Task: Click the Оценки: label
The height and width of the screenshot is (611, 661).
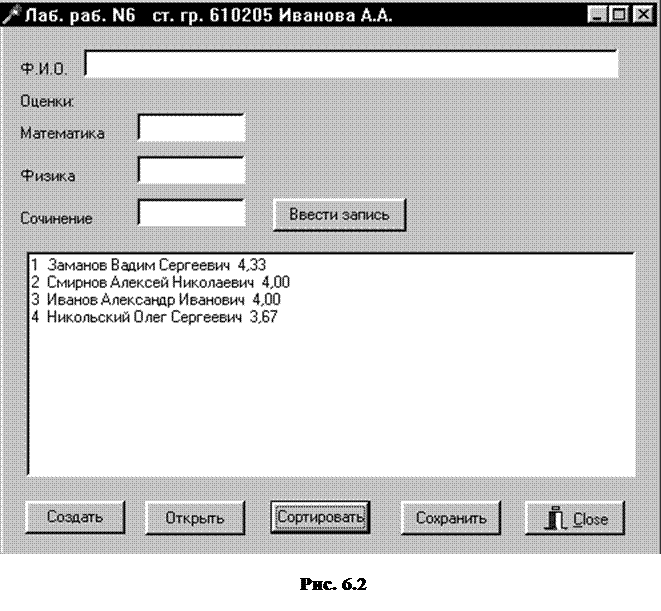Action: tap(47, 102)
